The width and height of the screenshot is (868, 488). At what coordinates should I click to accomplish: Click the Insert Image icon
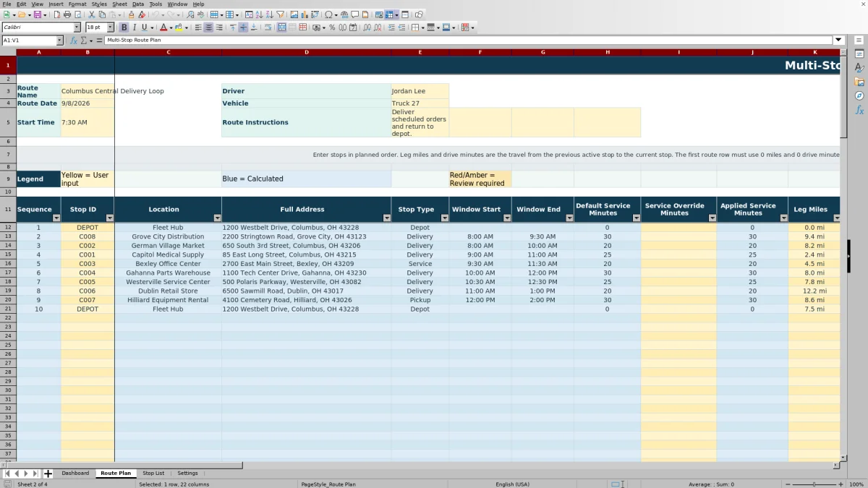294,14
